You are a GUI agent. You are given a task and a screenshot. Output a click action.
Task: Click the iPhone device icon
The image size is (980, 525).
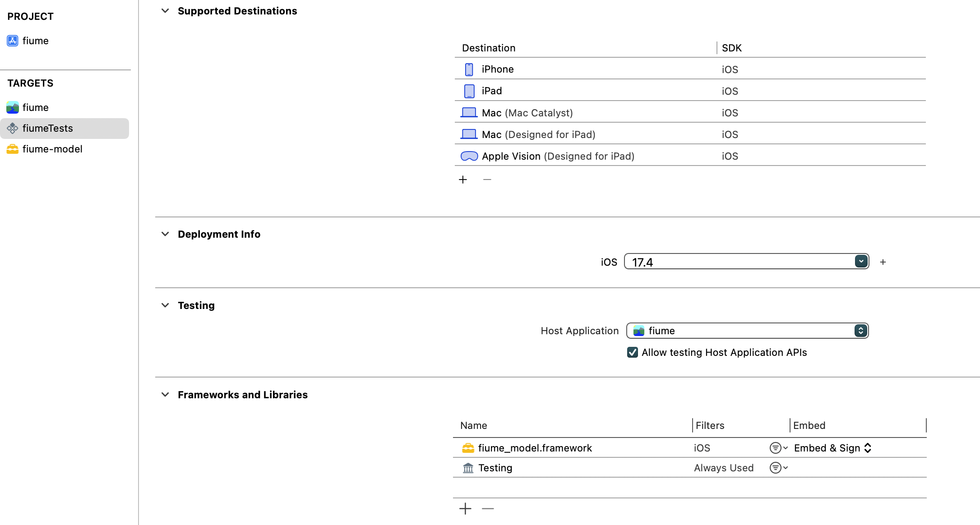coord(469,69)
